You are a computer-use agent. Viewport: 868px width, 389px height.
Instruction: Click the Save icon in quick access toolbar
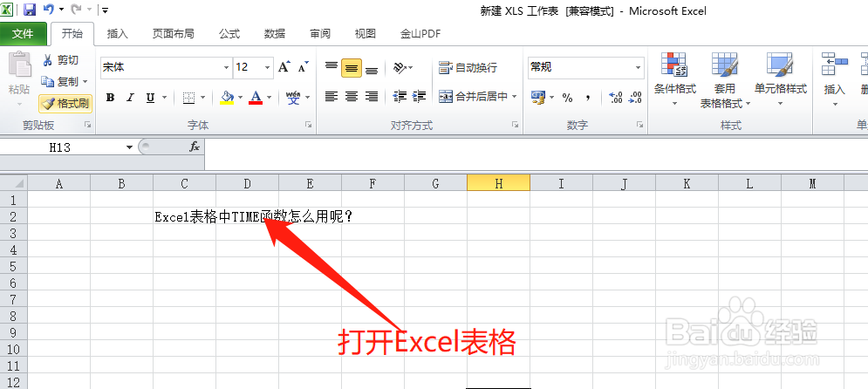[x=30, y=10]
